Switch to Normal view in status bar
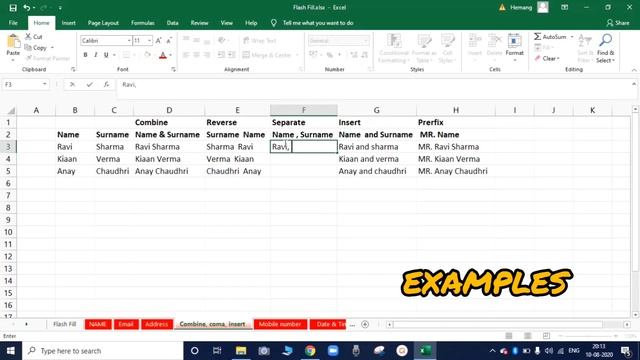 click(509, 336)
